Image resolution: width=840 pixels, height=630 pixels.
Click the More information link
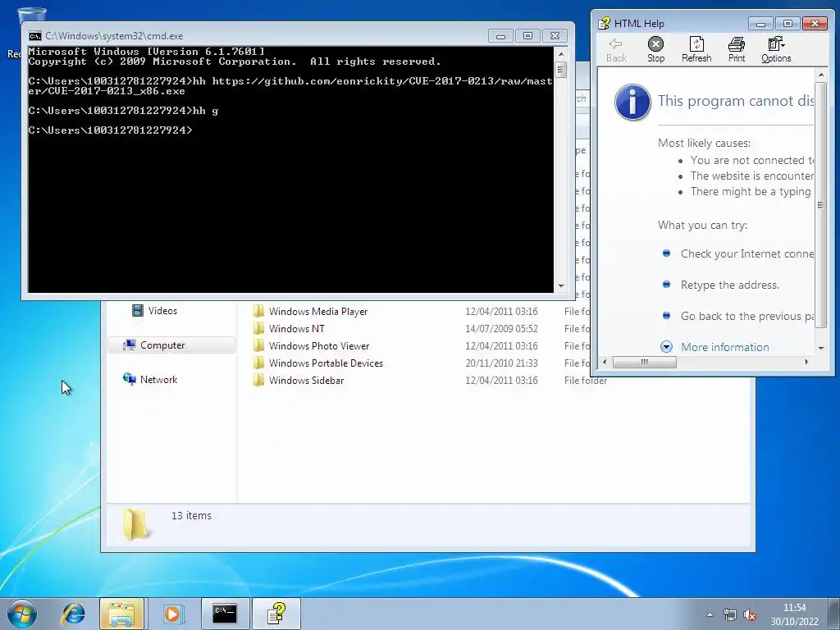click(x=725, y=347)
